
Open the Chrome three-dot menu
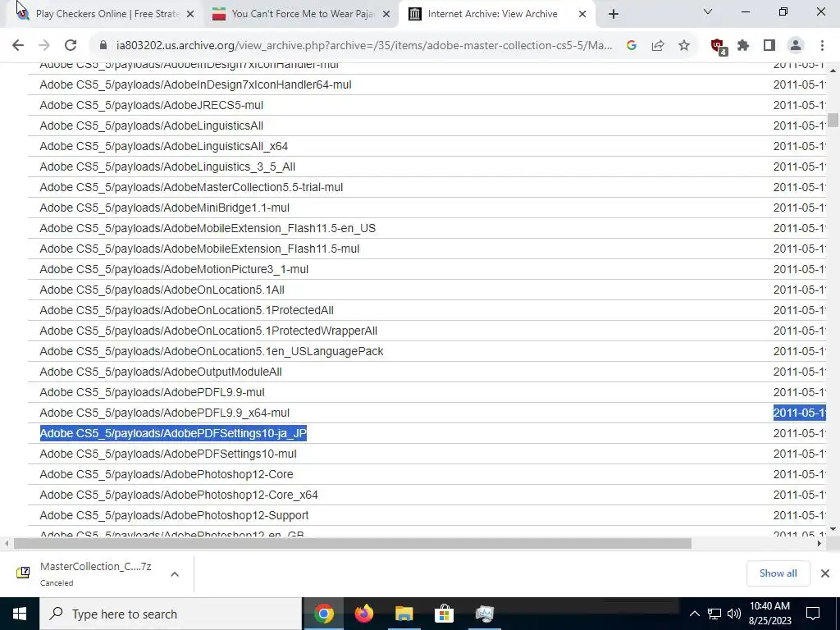[x=822, y=46]
